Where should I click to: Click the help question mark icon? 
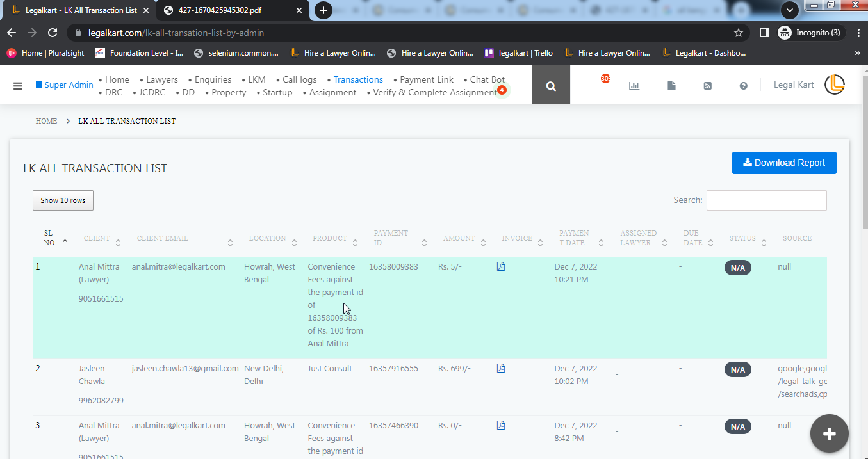[x=743, y=85]
